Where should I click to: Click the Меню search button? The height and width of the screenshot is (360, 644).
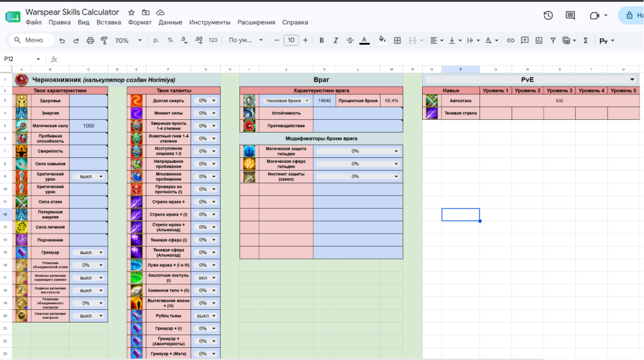(x=31, y=41)
